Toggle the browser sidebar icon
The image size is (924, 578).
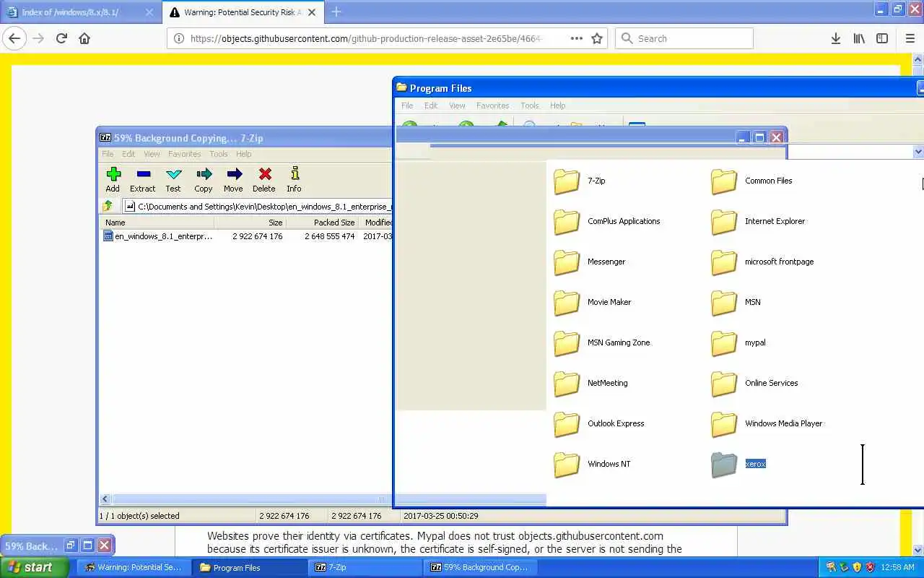coord(882,38)
